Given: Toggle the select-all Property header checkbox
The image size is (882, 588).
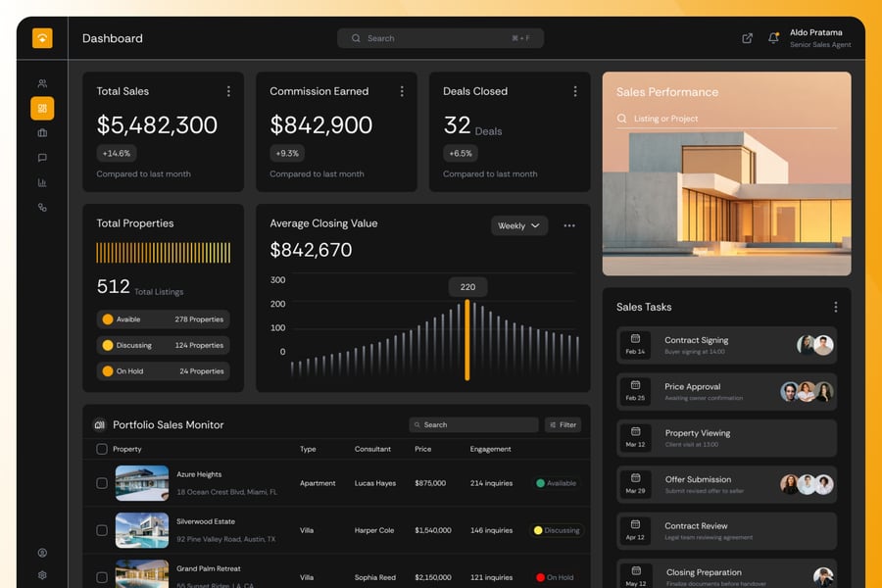Looking at the screenshot, I should (x=102, y=449).
